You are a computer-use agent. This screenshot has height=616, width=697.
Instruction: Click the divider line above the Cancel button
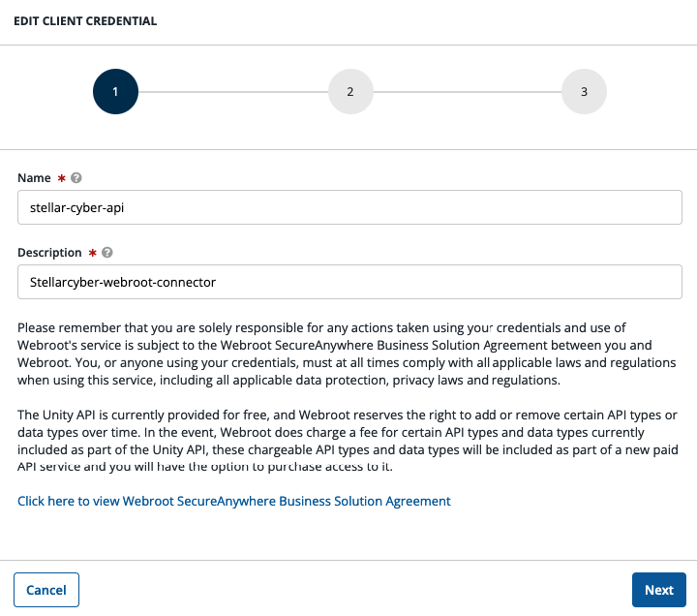click(x=348, y=560)
